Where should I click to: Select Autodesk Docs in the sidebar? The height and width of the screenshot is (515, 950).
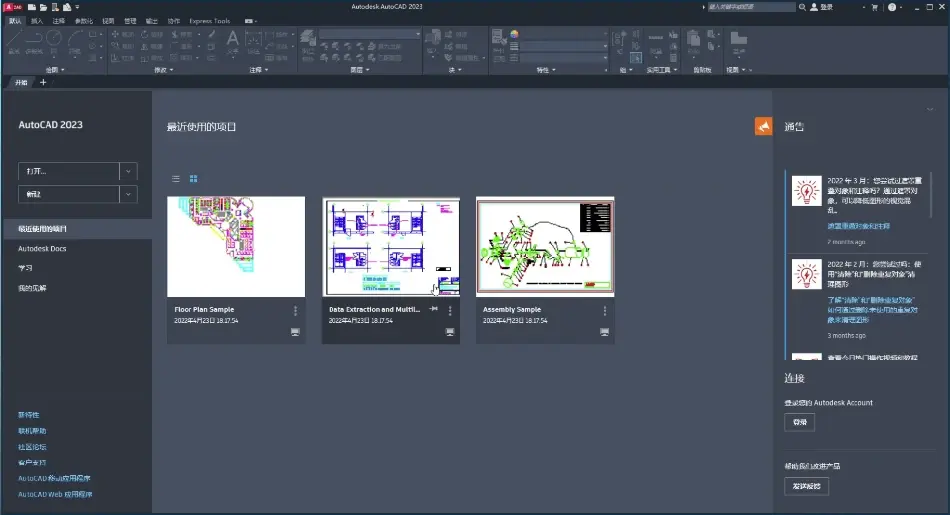point(42,248)
